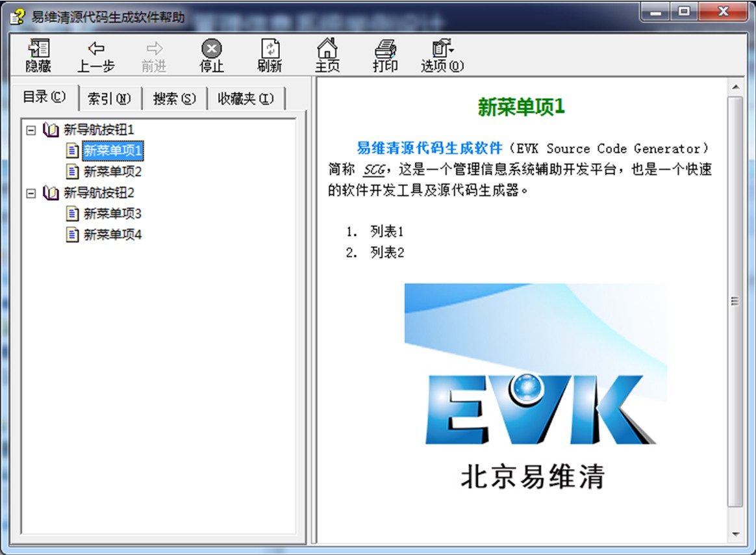Click page icon beside 新菜单项3
Viewport: 756px width, 555px height.
tap(72, 213)
